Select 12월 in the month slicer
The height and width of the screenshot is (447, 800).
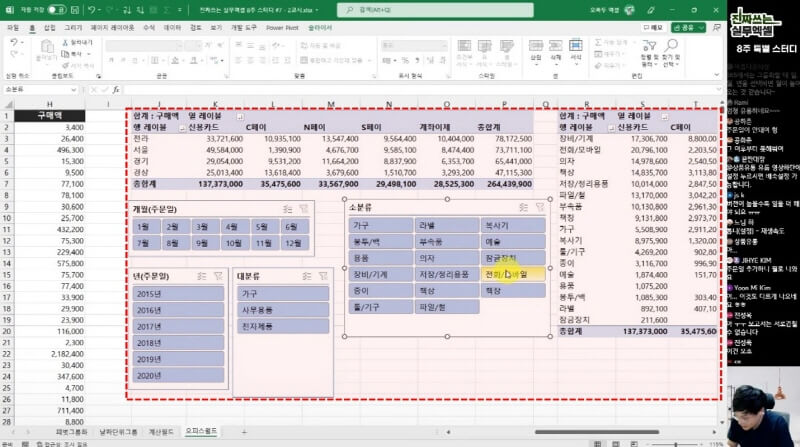pyautogui.click(x=294, y=243)
